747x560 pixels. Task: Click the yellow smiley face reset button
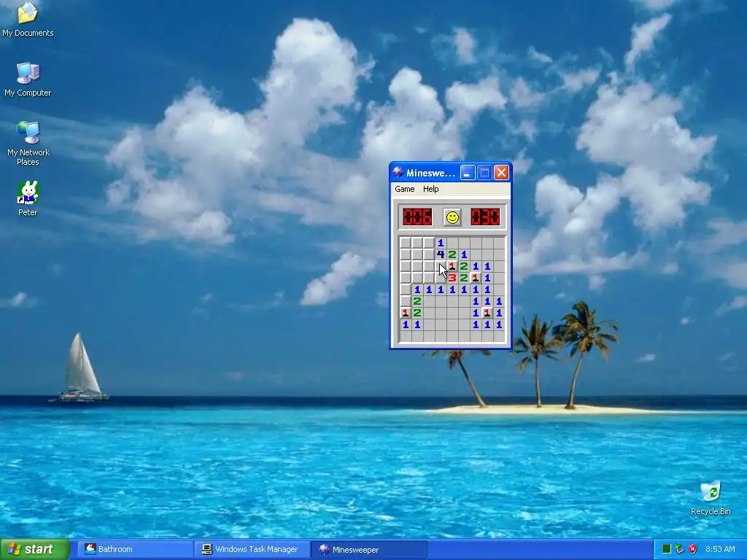(452, 217)
